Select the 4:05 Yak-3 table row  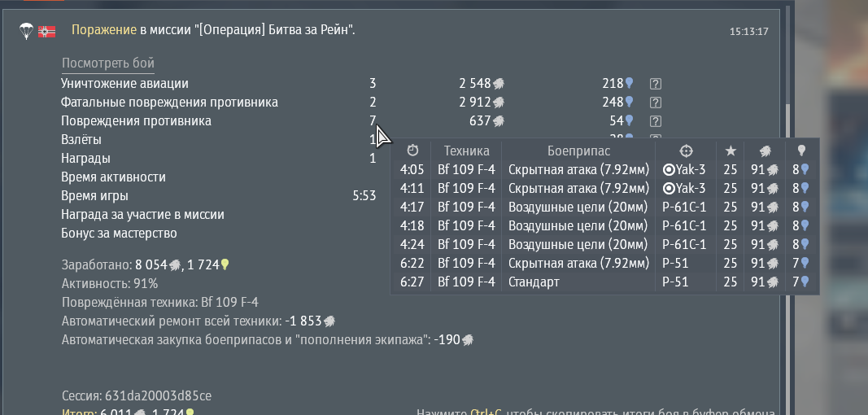point(604,169)
